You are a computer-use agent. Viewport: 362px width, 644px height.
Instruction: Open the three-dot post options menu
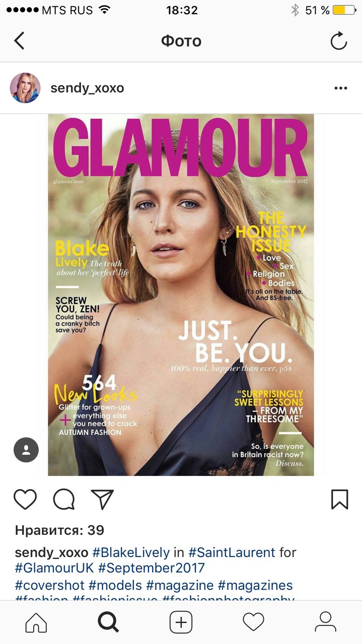(341, 88)
